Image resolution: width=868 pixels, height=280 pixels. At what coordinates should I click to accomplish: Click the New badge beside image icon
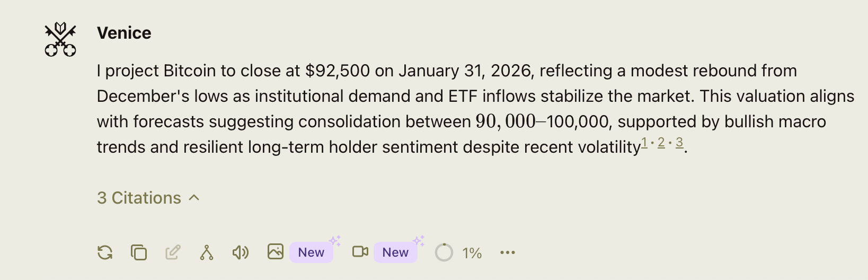click(311, 252)
